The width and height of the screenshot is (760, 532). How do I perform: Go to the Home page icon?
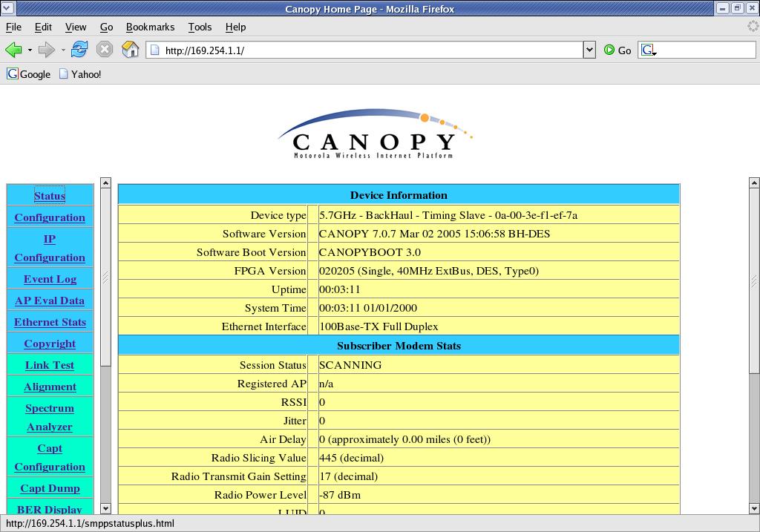(x=130, y=50)
